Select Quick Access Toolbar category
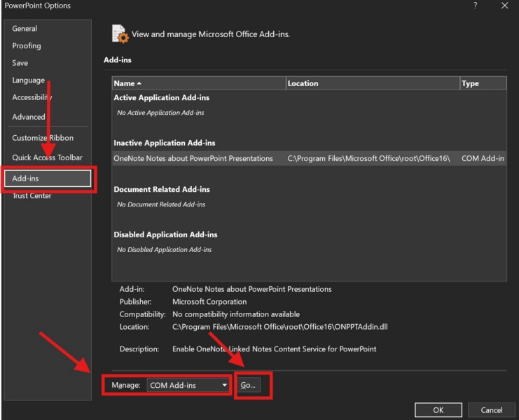The image size is (519, 420). (47, 157)
